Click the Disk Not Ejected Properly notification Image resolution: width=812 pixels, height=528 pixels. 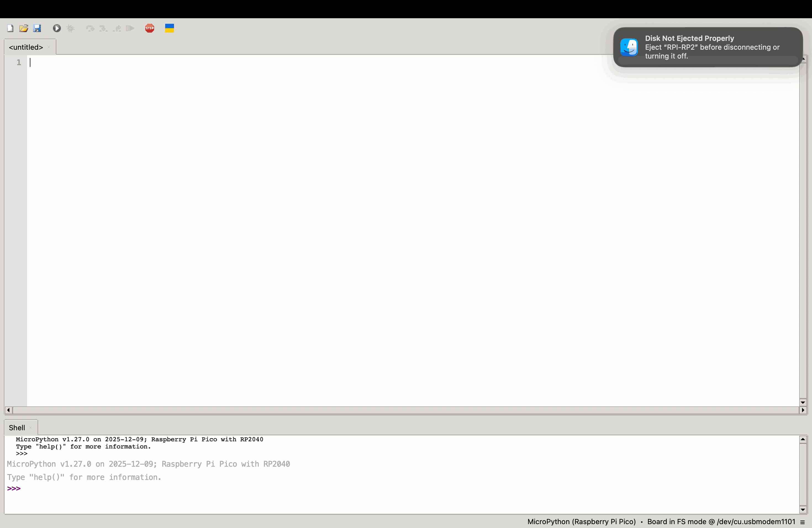click(708, 47)
